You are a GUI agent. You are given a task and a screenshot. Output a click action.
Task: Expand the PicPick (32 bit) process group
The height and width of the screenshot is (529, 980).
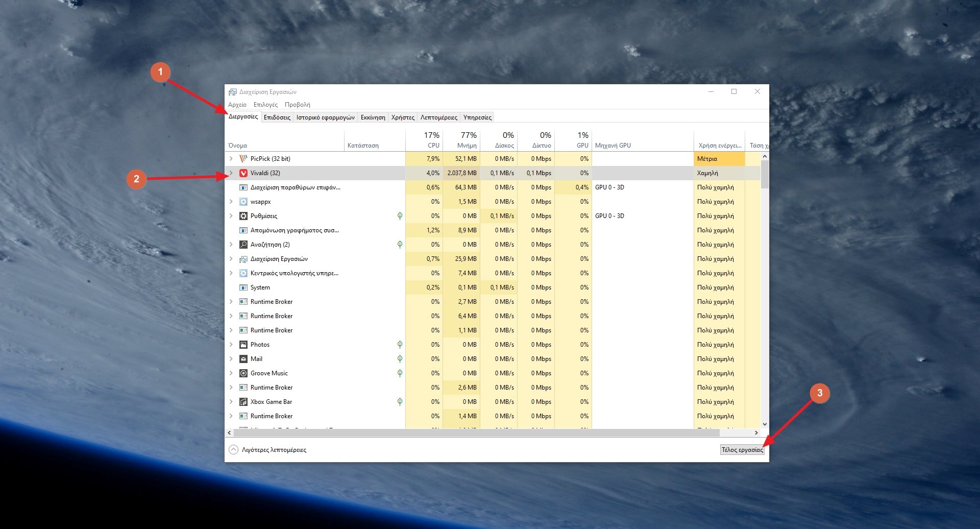(x=231, y=159)
